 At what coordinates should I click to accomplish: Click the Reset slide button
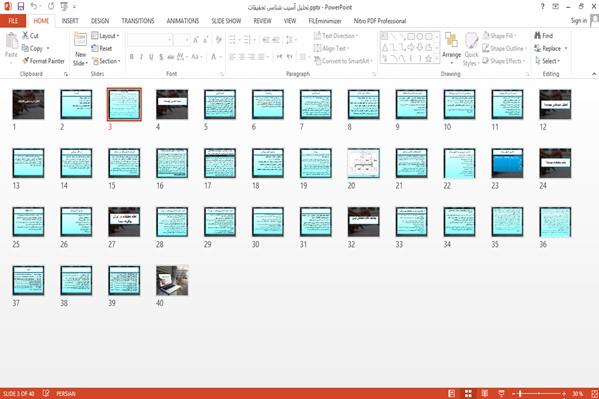tap(102, 48)
